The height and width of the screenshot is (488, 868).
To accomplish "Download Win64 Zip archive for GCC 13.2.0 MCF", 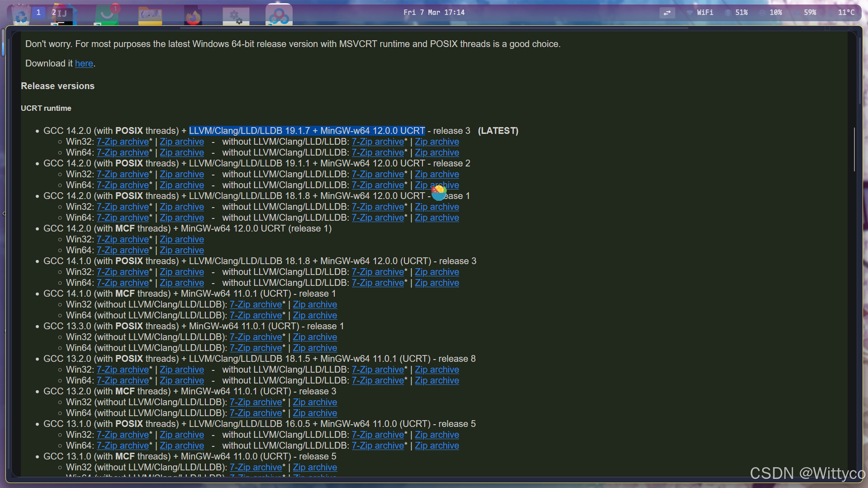I will (315, 413).
